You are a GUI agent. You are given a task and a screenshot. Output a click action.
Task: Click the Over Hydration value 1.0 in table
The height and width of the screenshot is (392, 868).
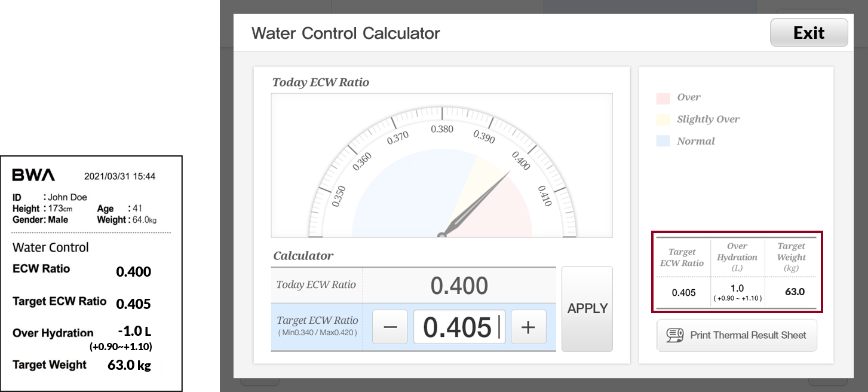tap(737, 289)
